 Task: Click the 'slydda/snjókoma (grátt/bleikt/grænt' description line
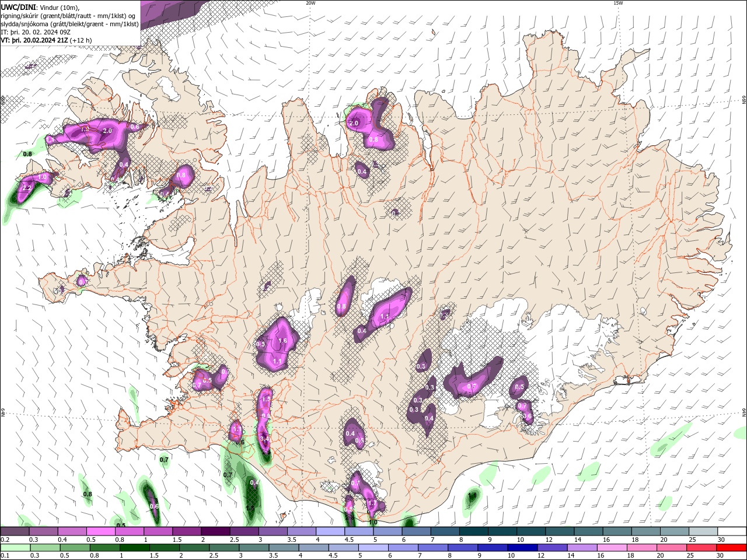pyautogui.click(x=70, y=24)
